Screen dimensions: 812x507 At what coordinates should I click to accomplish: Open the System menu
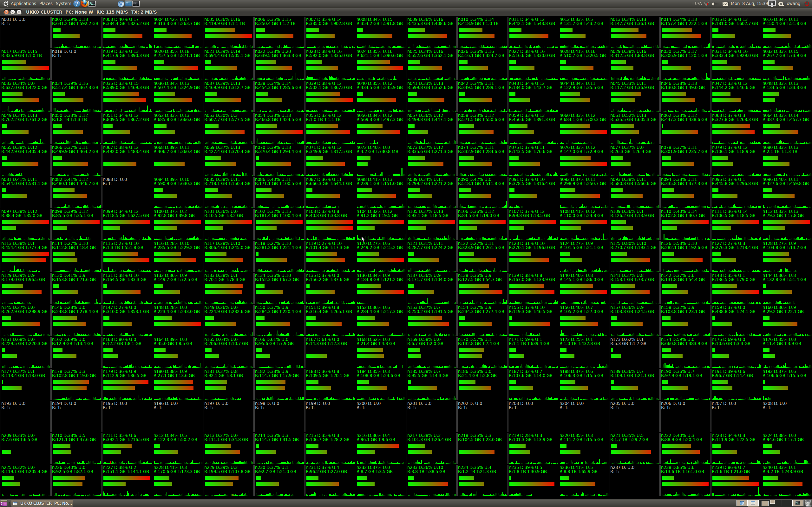(x=63, y=4)
